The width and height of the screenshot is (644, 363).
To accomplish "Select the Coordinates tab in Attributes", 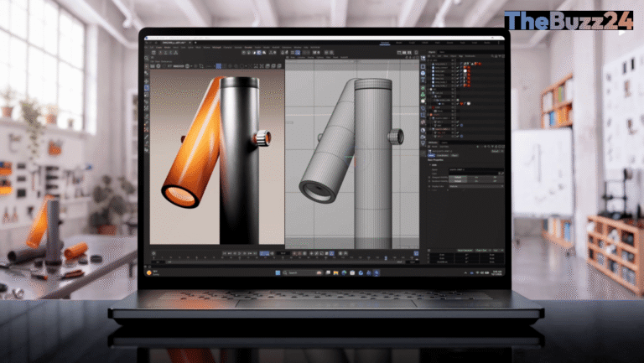I will click(x=443, y=155).
